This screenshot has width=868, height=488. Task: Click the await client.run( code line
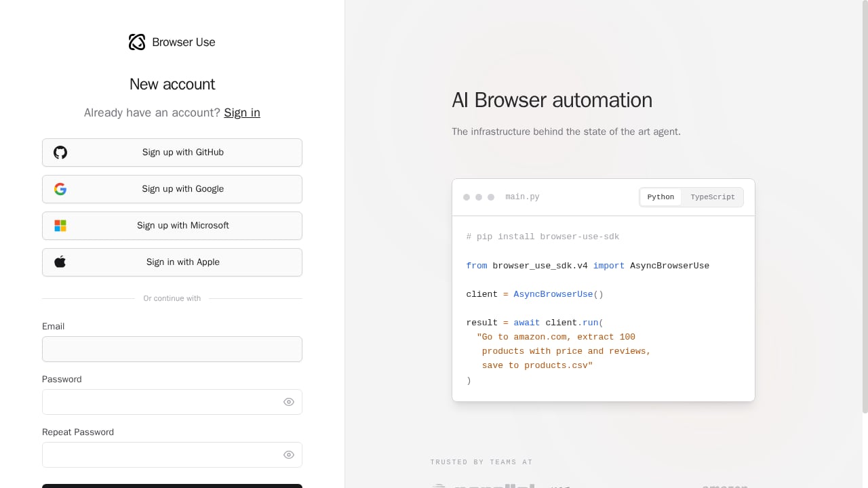click(x=535, y=323)
